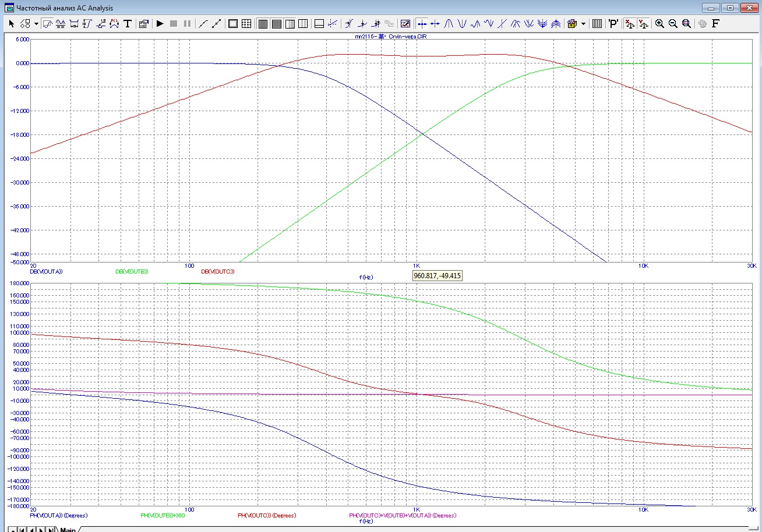Click the colored box color options icon
The height and width of the screenshot is (532, 762).
(572, 24)
